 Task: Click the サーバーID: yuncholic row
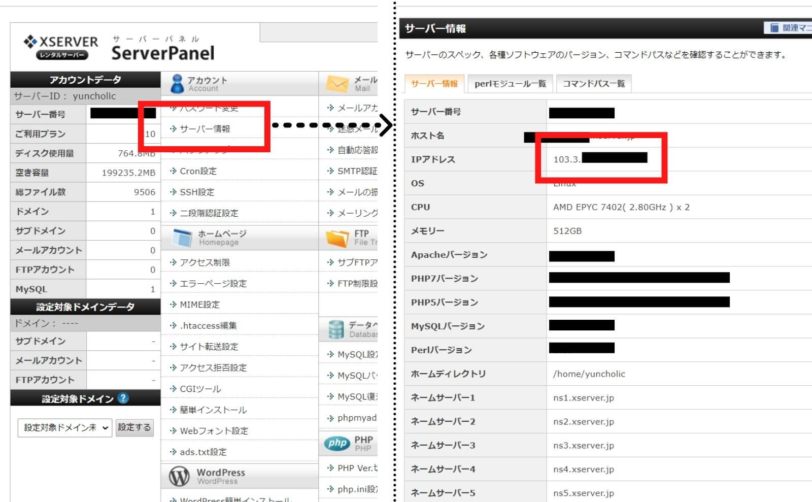point(85,96)
